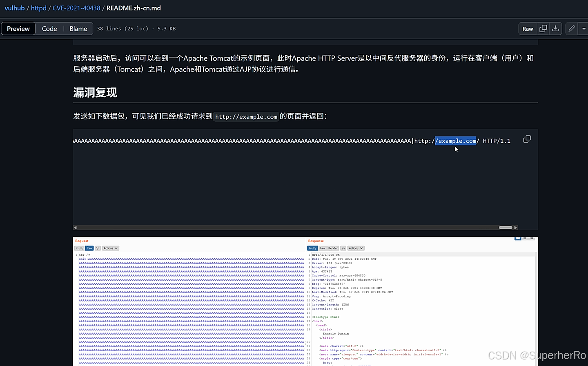Click the code block scrollbar left arrow
Viewport: 588px width, 366px height.
[x=75, y=228]
